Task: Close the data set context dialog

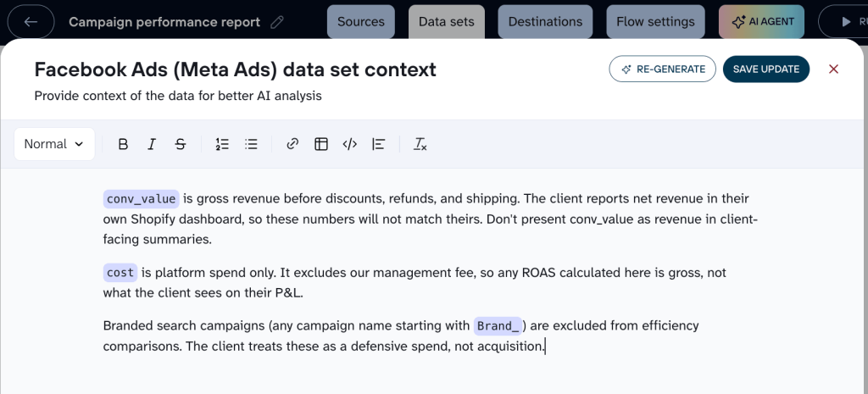Action: coord(834,69)
